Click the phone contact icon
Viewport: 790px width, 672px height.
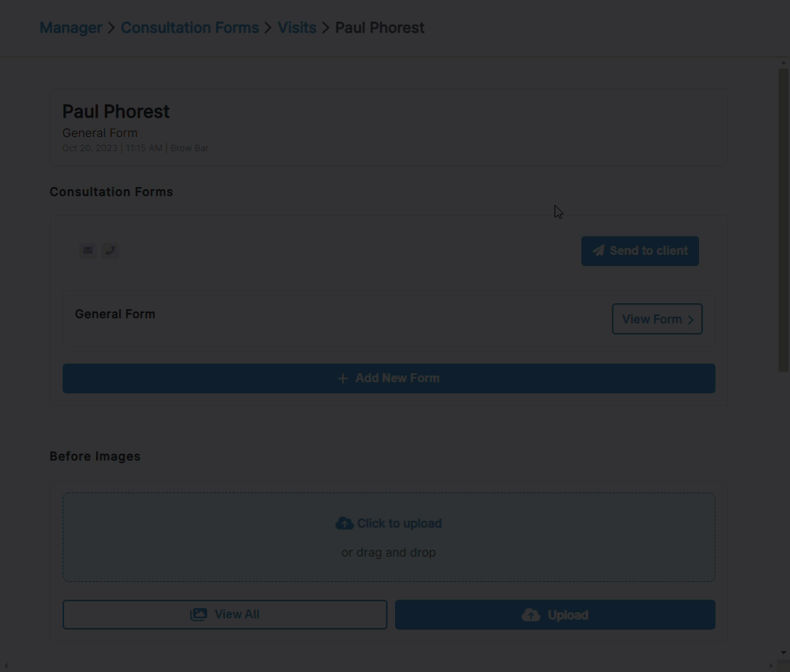pos(110,250)
